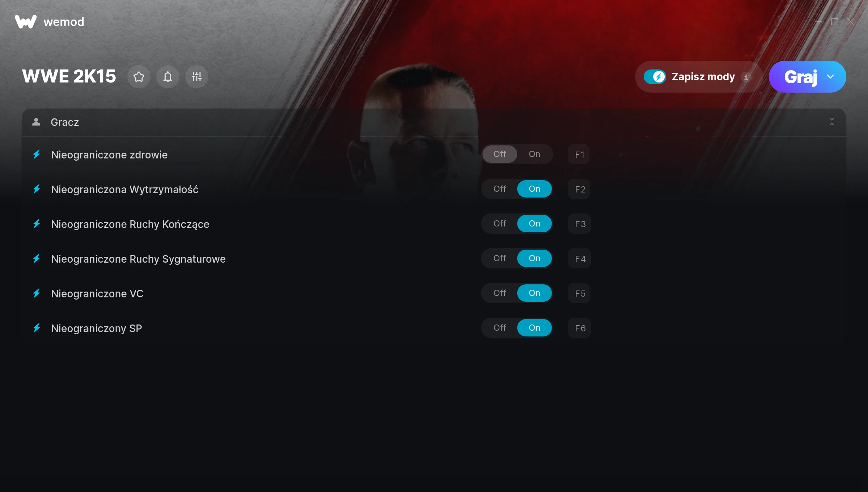
Task: Toggle the Zapisz mody switch
Action: (655, 77)
